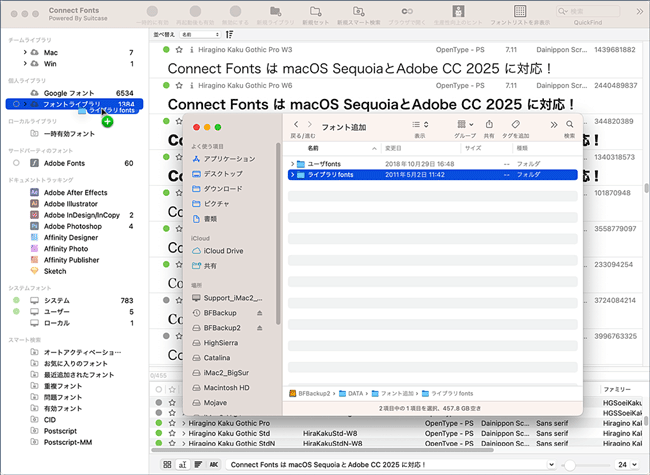
Task: Expand the ユーザfonts folder in Finder
Action: 292,164
